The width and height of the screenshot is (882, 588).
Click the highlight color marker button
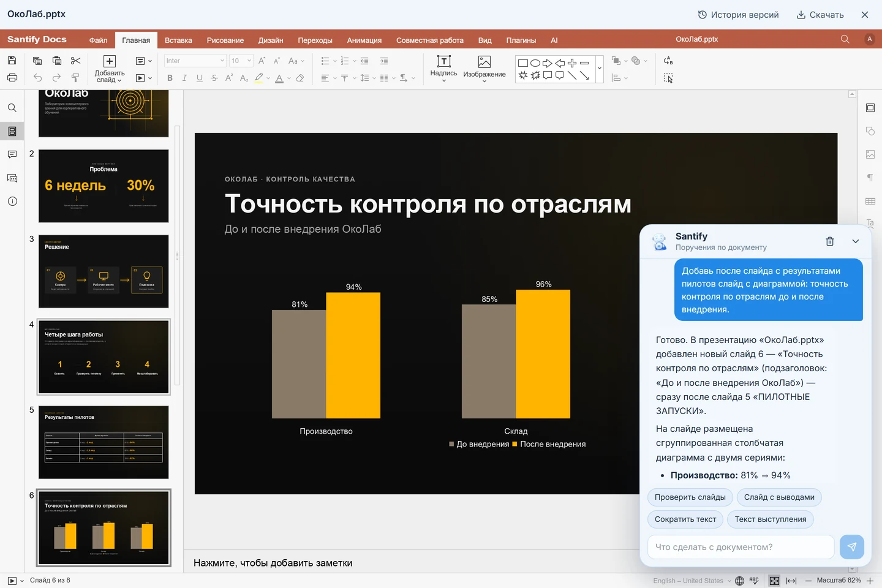click(x=259, y=78)
